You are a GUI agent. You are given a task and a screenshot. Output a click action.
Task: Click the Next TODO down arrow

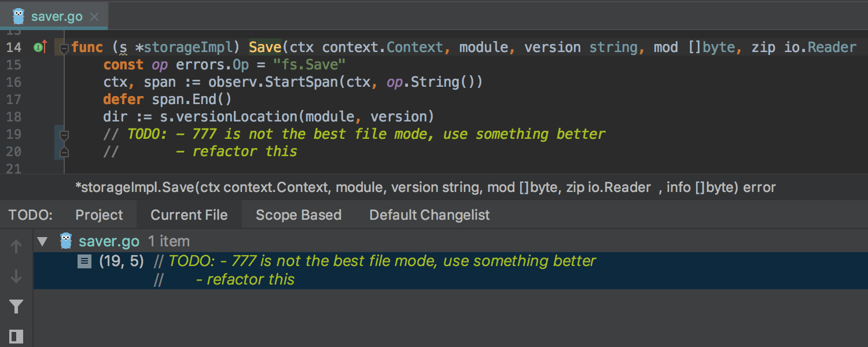point(16,276)
